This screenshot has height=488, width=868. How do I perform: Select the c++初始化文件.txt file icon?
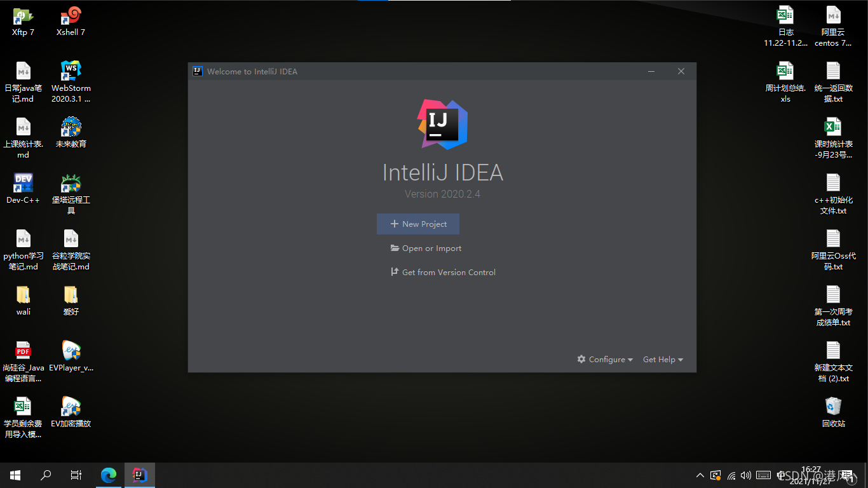pos(833,194)
